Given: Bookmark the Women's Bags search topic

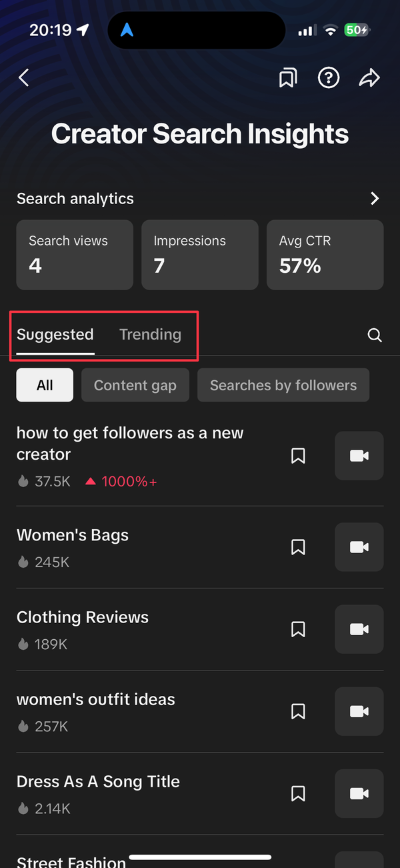Looking at the screenshot, I should pos(298,547).
